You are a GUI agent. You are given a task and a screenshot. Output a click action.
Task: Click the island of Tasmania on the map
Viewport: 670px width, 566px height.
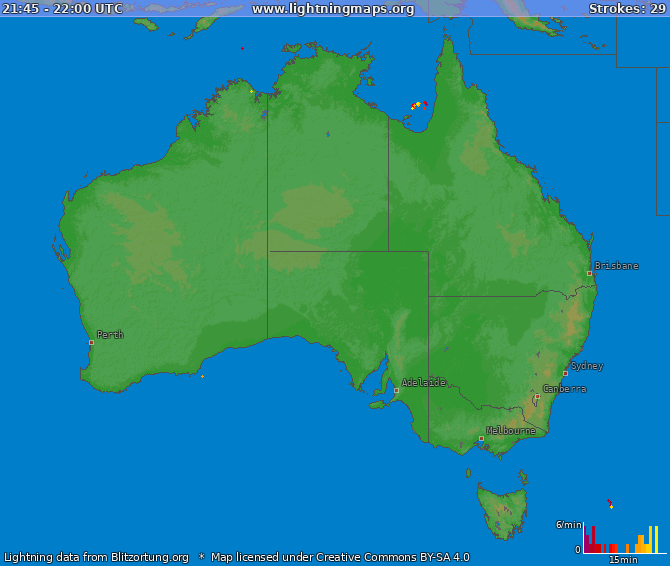500,506
